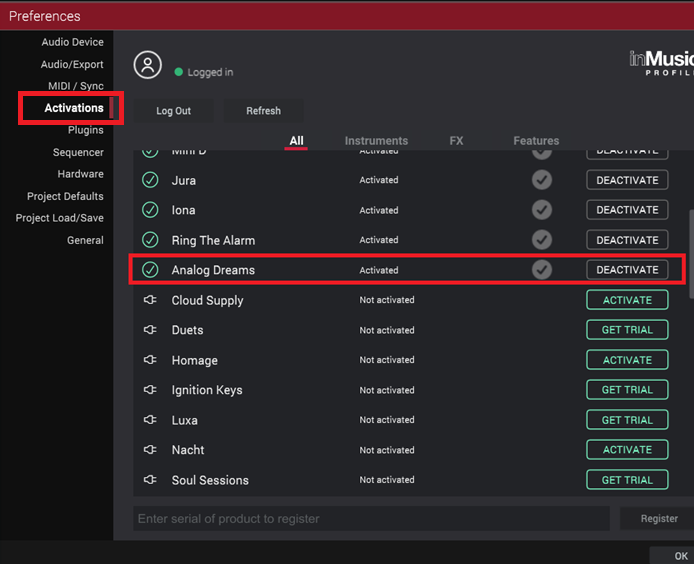Get trial for Duets
Viewport: 694px width, 564px height.
pyautogui.click(x=627, y=330)
